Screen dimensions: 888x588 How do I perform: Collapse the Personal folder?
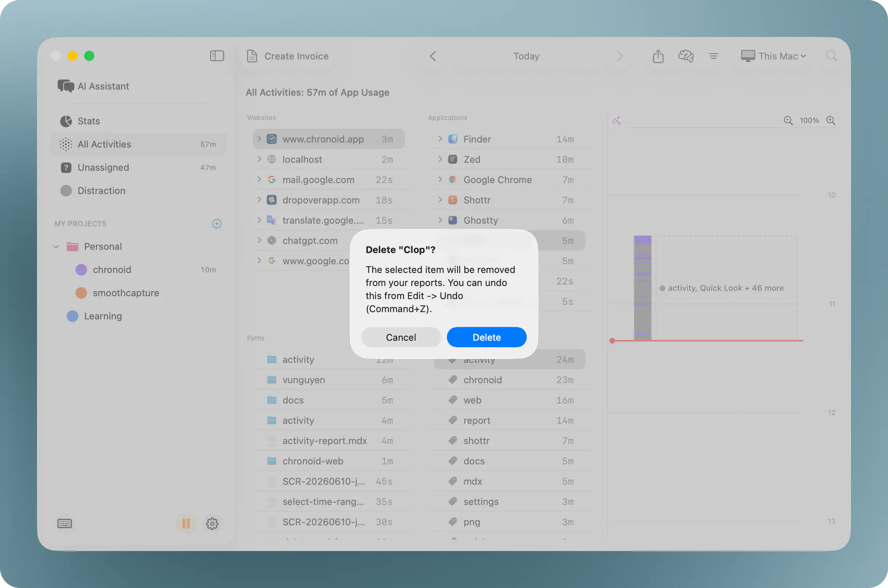click(56, 247)
